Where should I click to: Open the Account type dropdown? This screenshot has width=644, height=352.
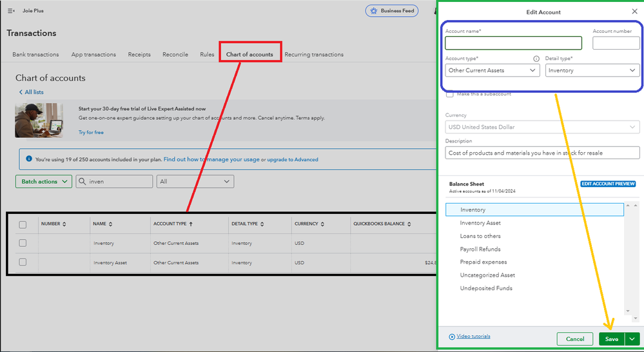pyautogui.click(x=493, y=70)
